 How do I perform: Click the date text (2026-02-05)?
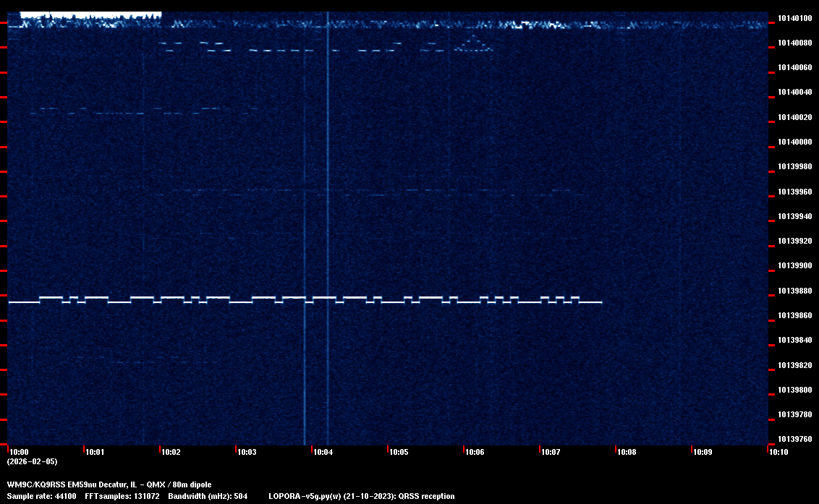[32, 461]
